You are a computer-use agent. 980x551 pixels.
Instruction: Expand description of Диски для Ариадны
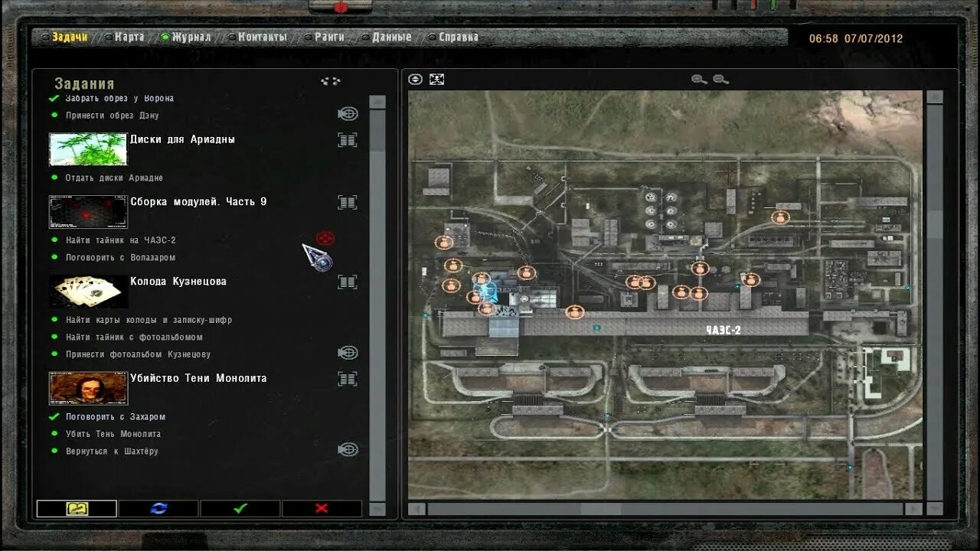[348, 139]
